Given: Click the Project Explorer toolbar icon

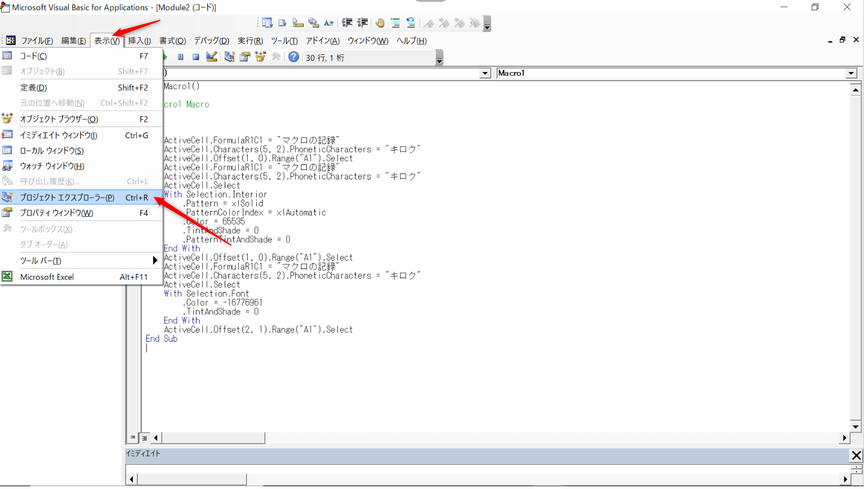Looking at the screenshot, I should 230,57.
